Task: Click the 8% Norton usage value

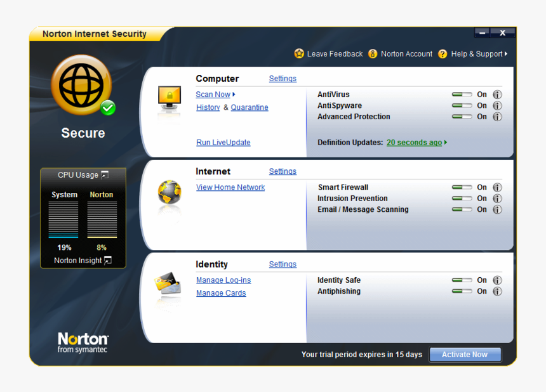Action: [102, 247]
